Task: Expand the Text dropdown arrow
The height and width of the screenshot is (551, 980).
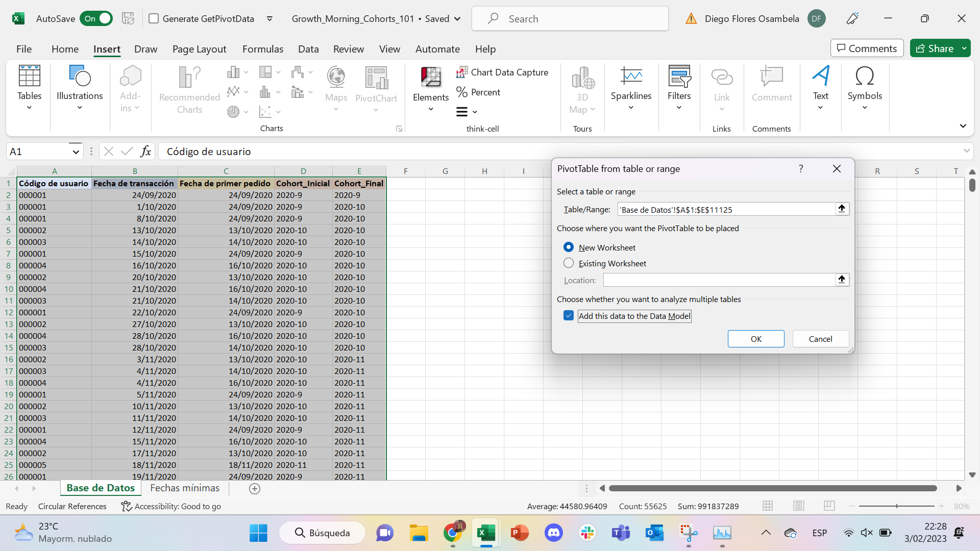Action: click(820, 107)
